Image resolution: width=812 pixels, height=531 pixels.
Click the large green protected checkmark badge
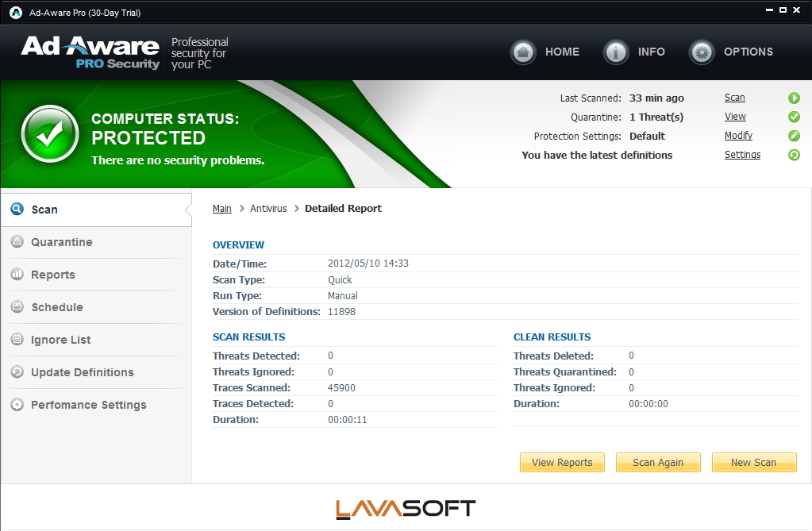50,134
